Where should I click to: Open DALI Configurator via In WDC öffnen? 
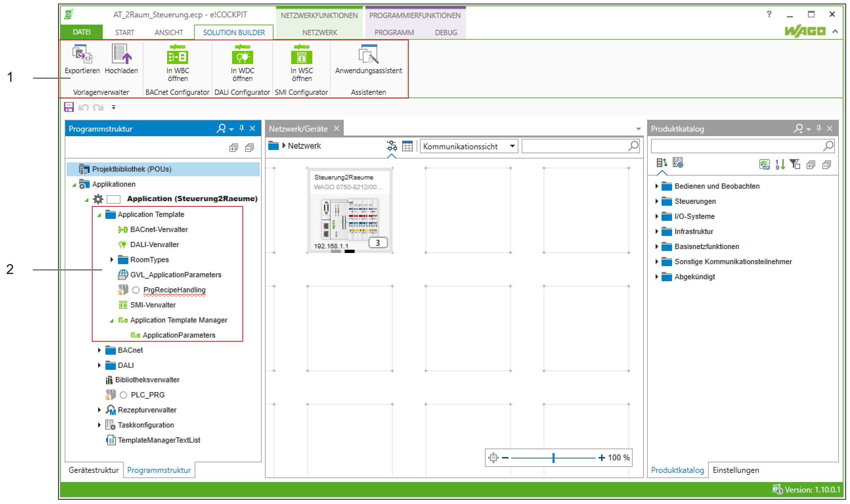(242, 63)
